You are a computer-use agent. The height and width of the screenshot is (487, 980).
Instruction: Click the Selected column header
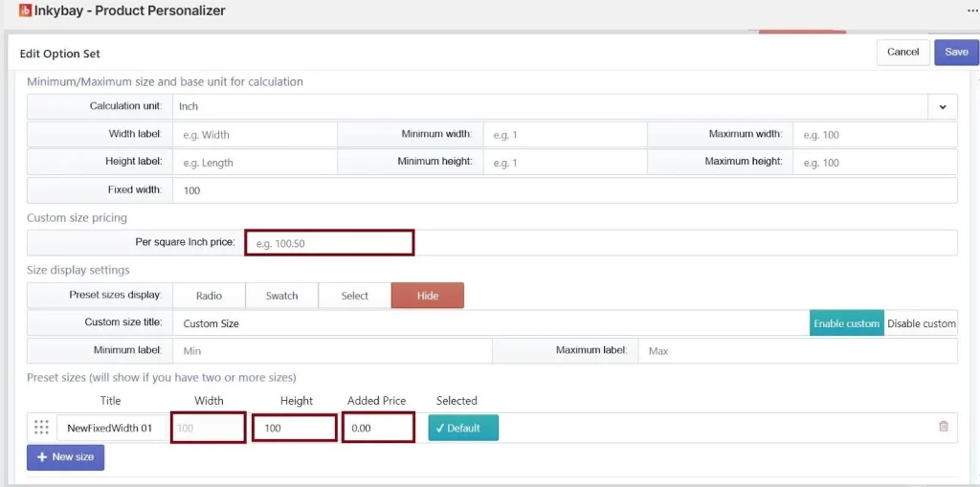point(457,401)
